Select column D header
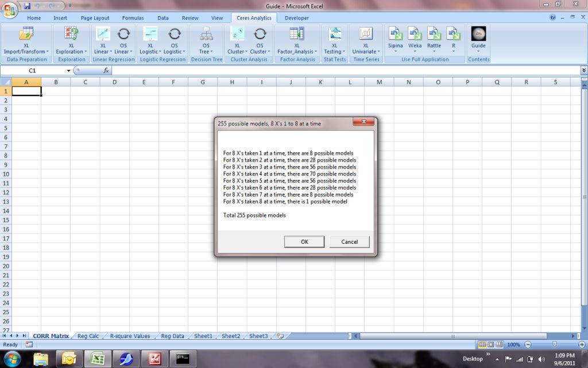The width and height of the screenshot is (588, 368). (114, 82)
